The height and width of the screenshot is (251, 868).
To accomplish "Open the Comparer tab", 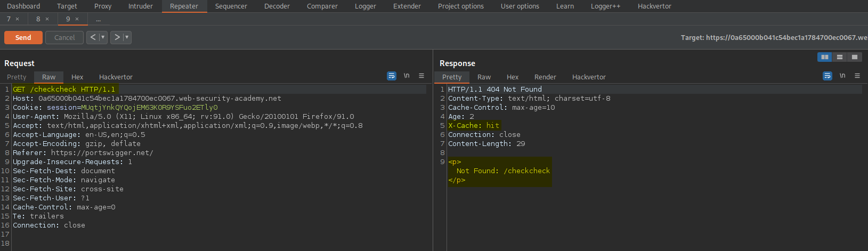I will (322, 6).
